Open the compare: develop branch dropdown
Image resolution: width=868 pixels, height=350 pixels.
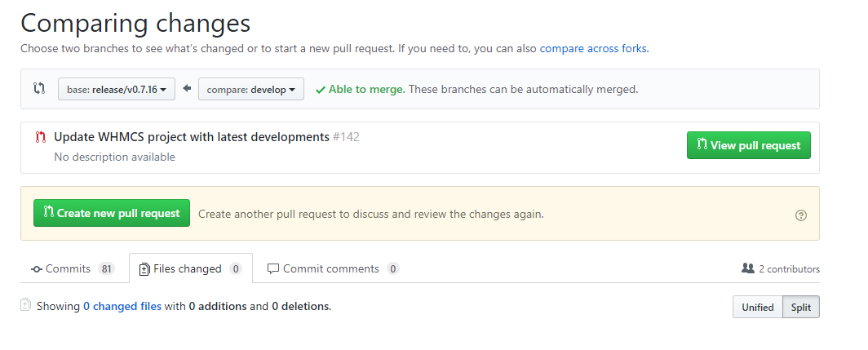point(251,89)
